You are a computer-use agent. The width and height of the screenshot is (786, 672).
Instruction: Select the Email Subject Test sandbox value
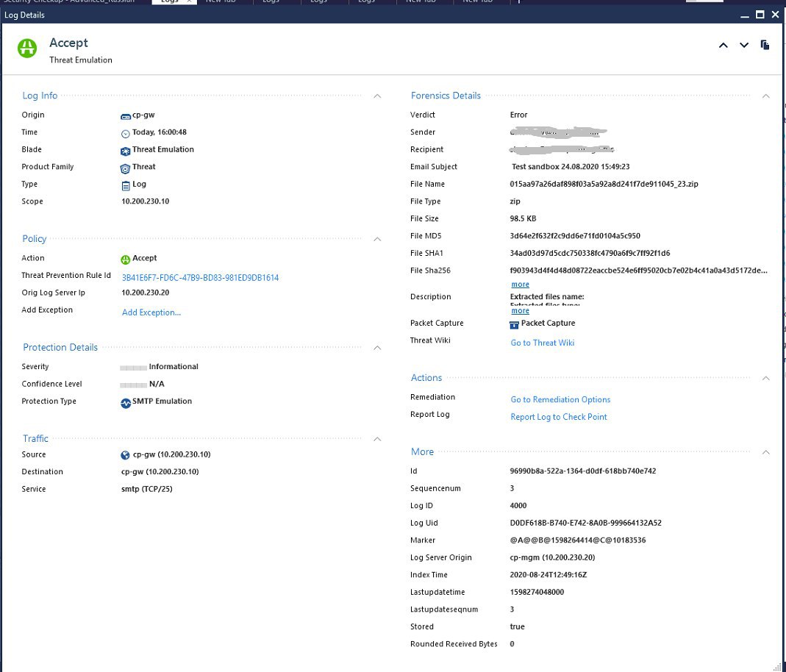coord(571,167)
